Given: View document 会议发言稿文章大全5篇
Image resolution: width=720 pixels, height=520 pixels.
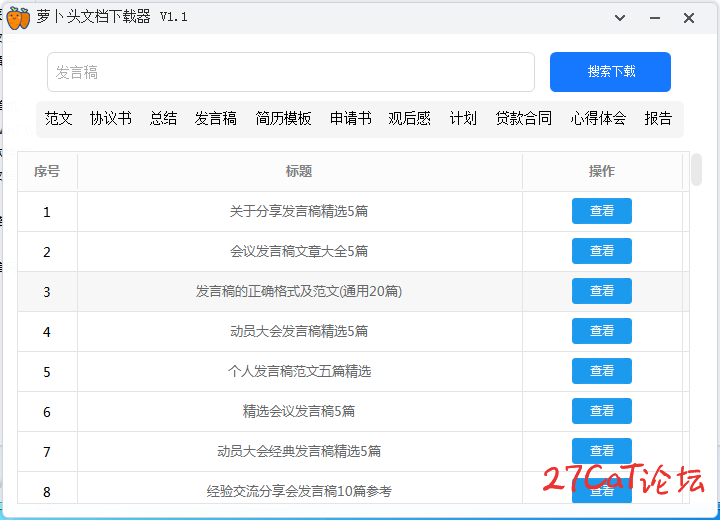Looking at the screenshot, I should [x=602, y=251].
